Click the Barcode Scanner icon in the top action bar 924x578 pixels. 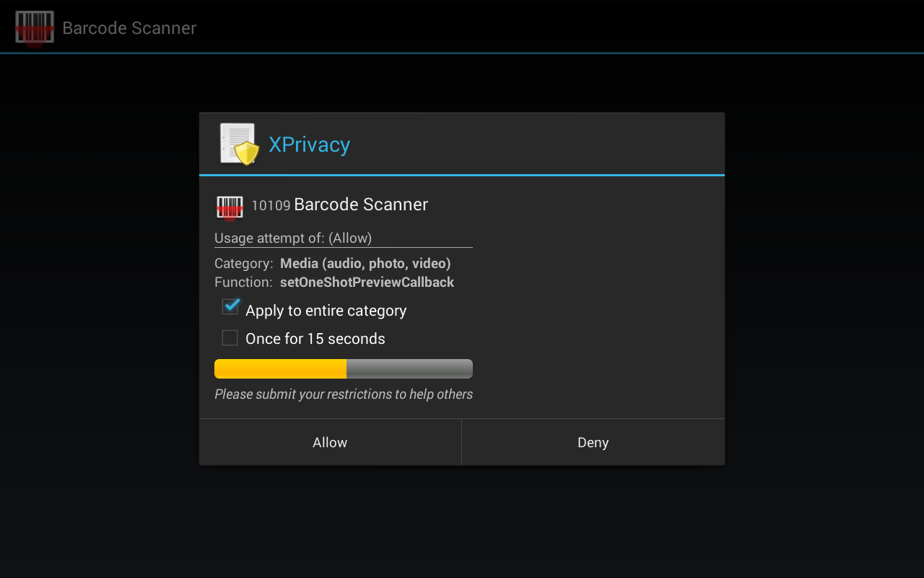[x=35, y=28]
